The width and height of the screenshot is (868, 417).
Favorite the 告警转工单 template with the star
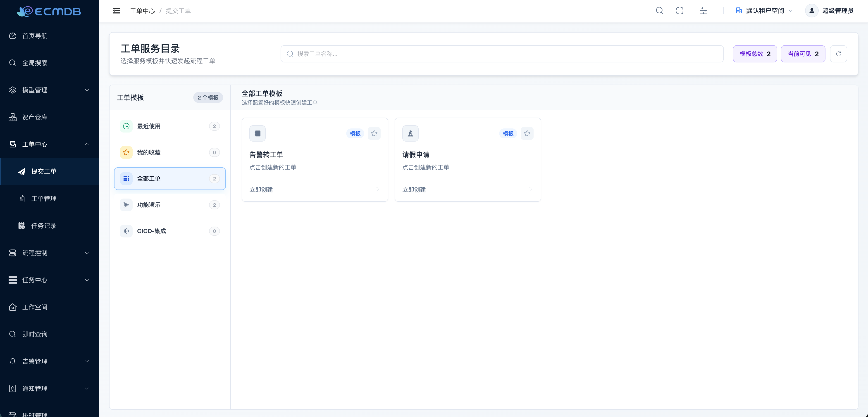pyautogui.click(x=374, y=133)
